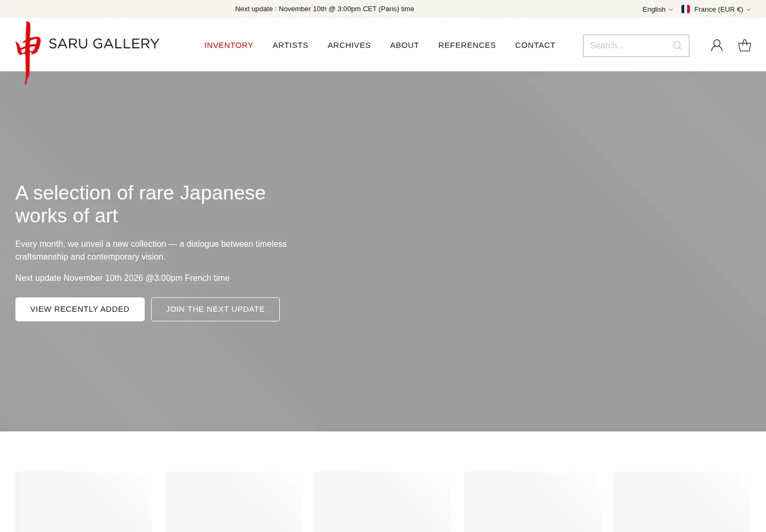Click the France flag icon

[x=686, y=9]
